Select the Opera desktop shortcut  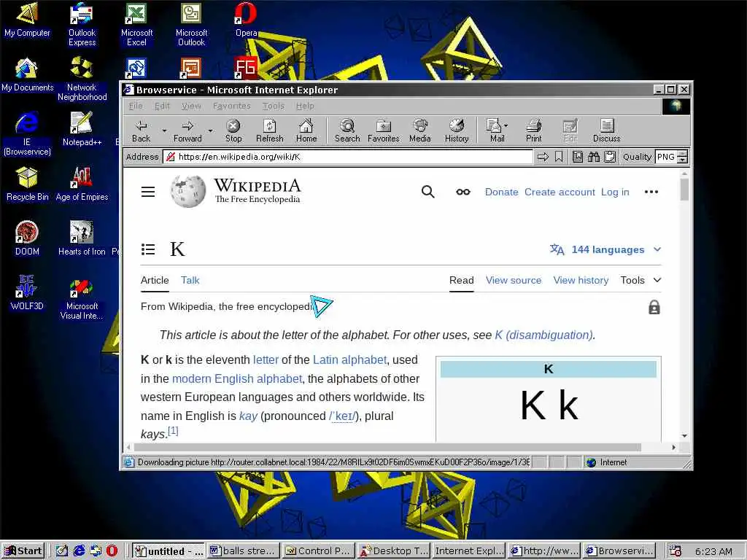(x=247, y=20)
